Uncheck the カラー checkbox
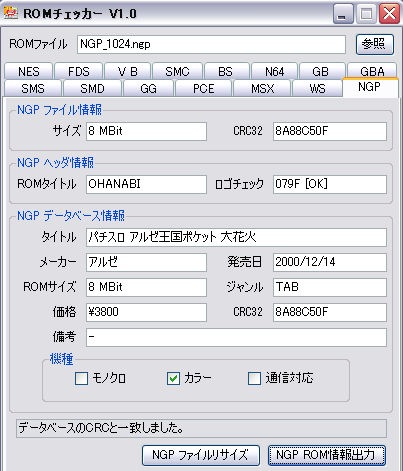The image size is (403, 471). click(173, 379)
